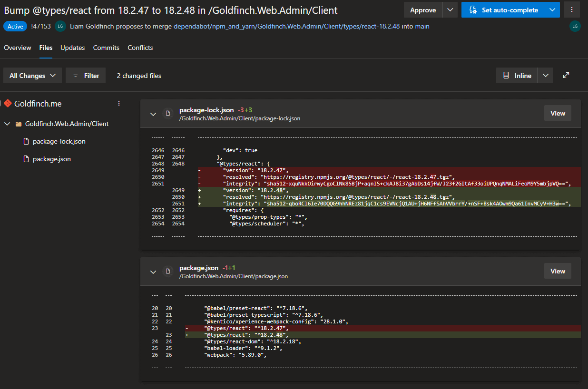Open the pull request more actions menu
Screen dimensions: 588x389
click(x=571, y=10)
